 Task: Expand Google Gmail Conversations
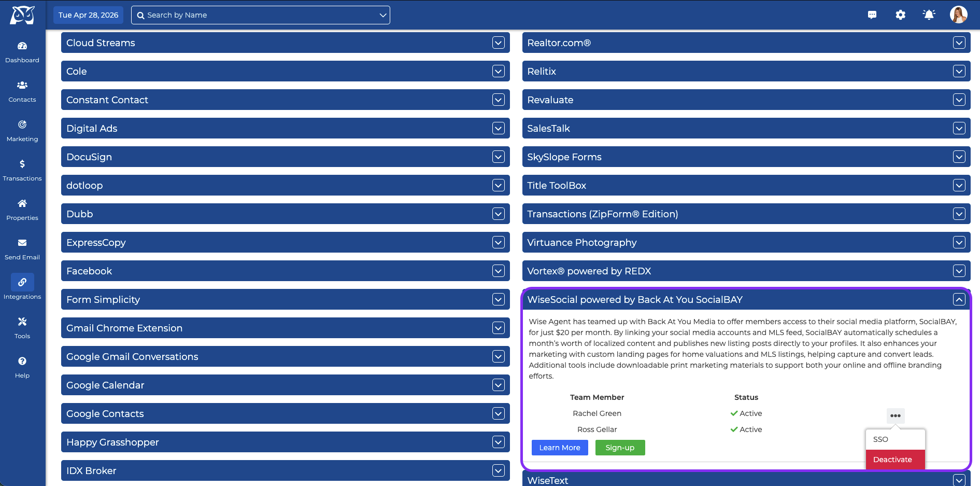pos(499,356)
